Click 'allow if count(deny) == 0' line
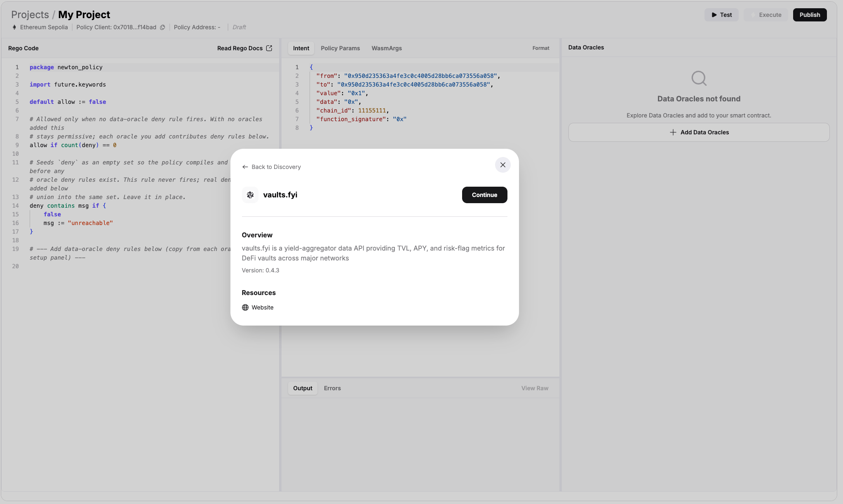 pyautogui.click(x=73, y=145)
